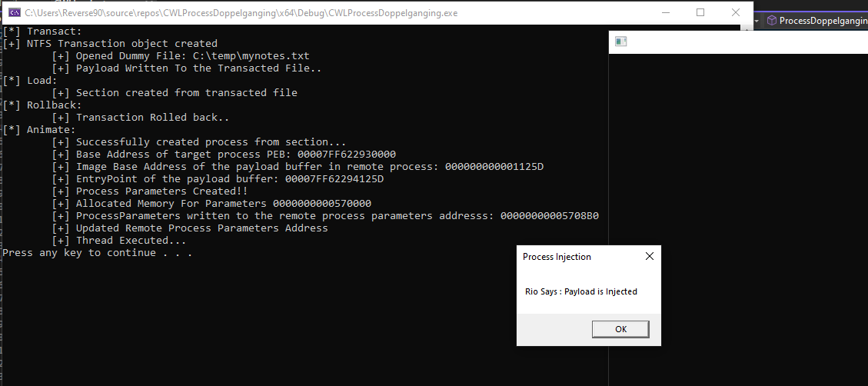Image resolution: width=868 pixels, height=386 pixels.
Task: Click the small icon in the blank white window
Action: [x=621, y=42]
